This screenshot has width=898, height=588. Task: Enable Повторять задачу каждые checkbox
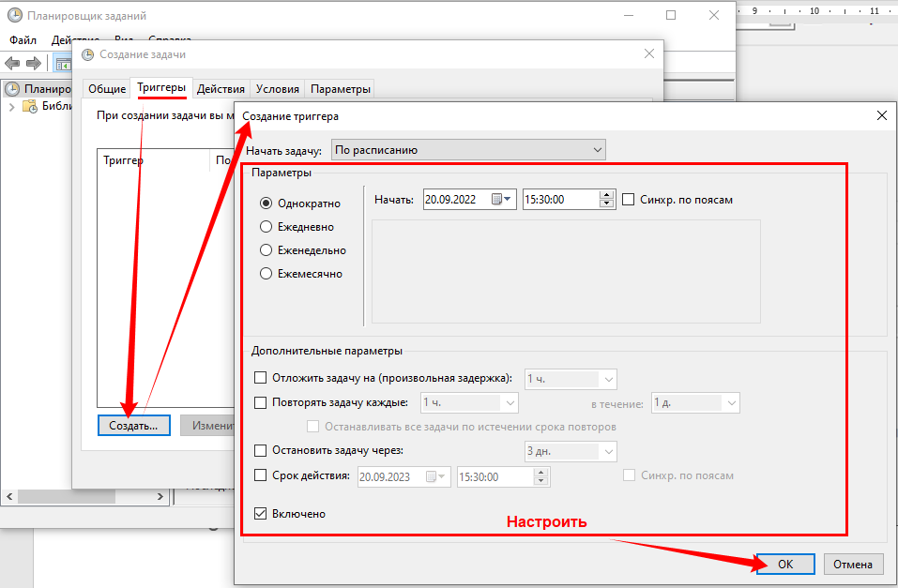point(261,402)
